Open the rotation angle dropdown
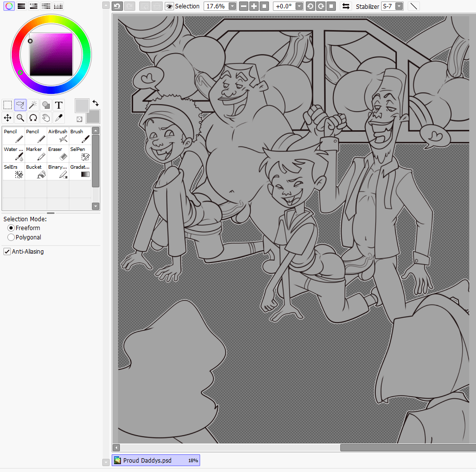 coord(298,6)
